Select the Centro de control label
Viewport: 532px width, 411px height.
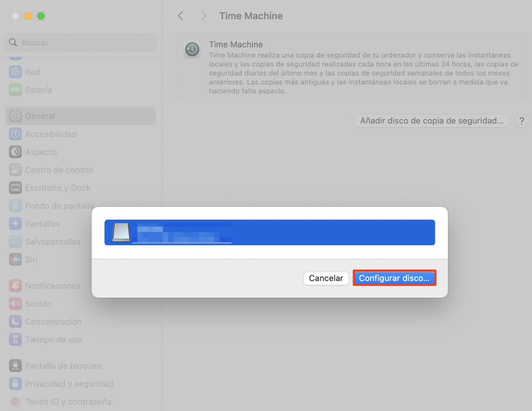(59, 170)
